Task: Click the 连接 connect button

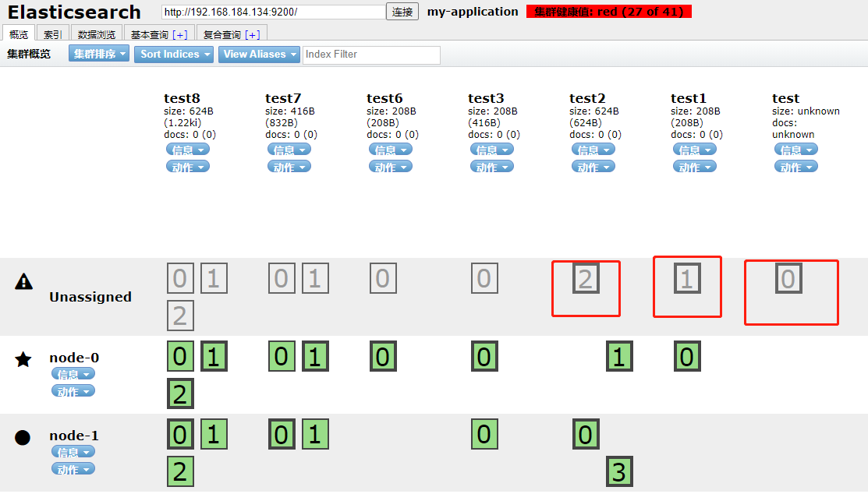Action: (x=402, y=12)
